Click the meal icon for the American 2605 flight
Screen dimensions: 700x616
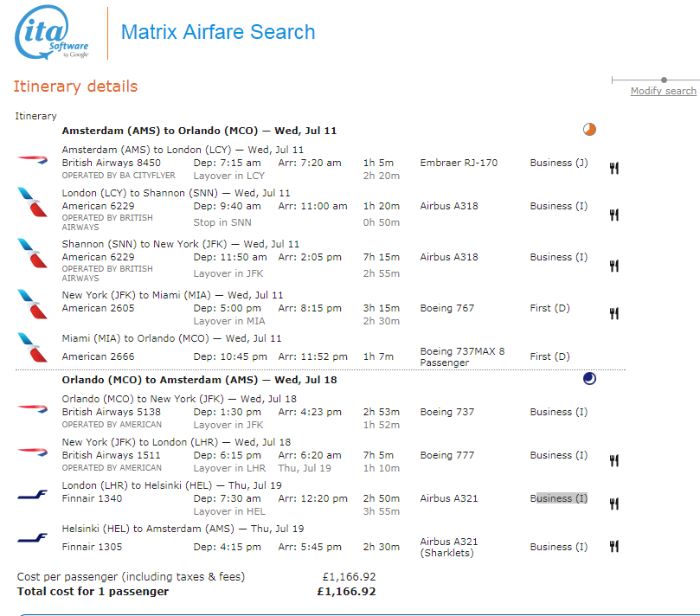[x=614, y=313]
